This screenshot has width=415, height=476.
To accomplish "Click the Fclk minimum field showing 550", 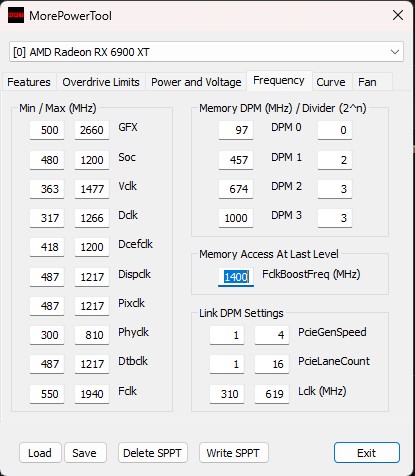I will (47, 394).
